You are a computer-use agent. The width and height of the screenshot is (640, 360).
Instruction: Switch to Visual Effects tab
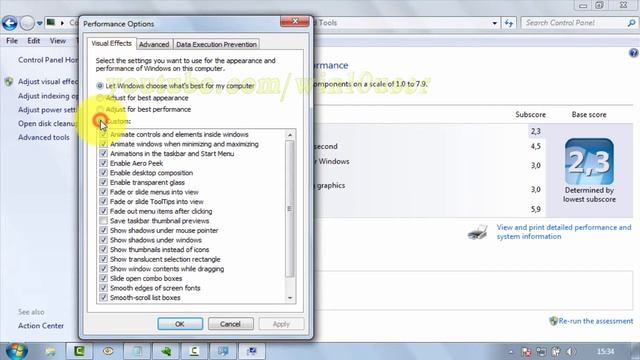(111, 43)
